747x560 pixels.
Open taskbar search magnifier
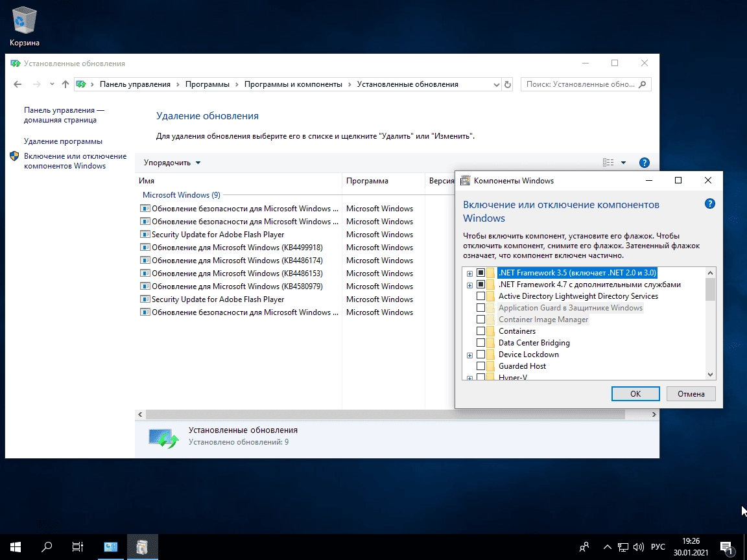tap(47, 546)
